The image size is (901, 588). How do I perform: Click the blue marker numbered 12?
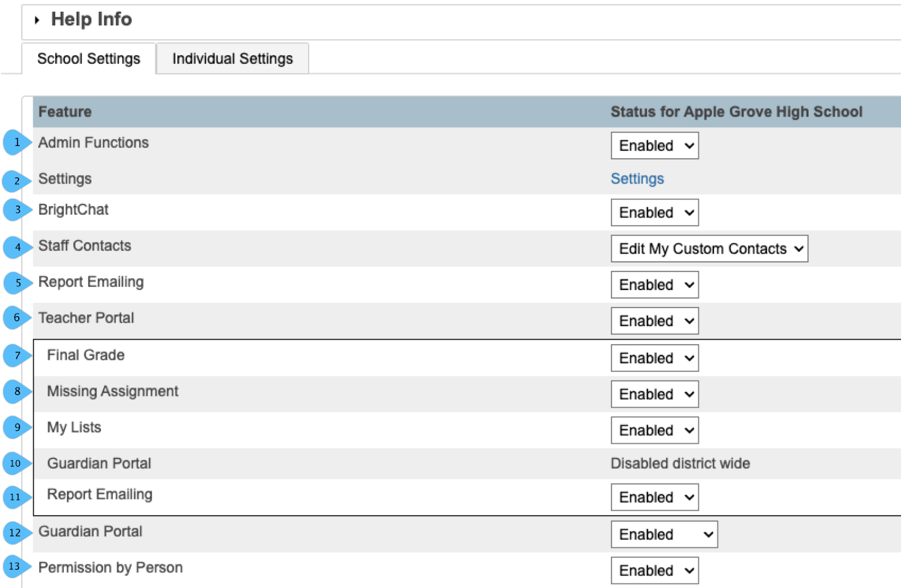[x=15, y=533]
